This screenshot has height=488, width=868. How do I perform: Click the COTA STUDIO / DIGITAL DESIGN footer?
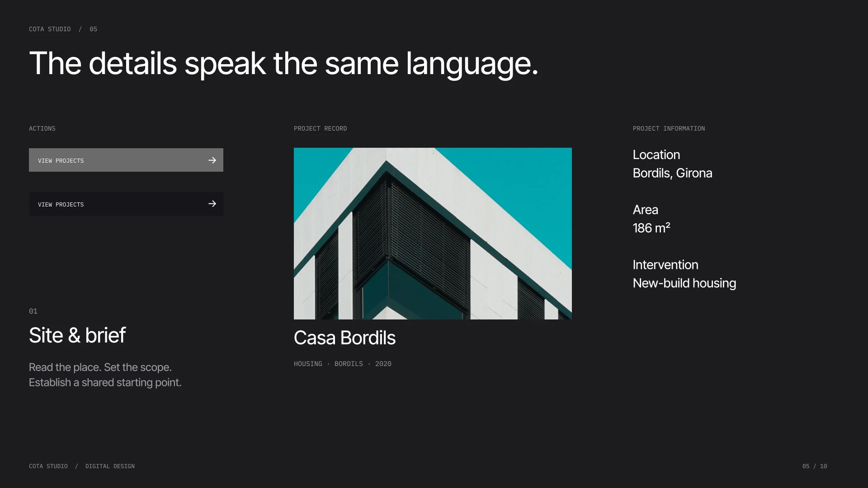(x=82, y=466)
